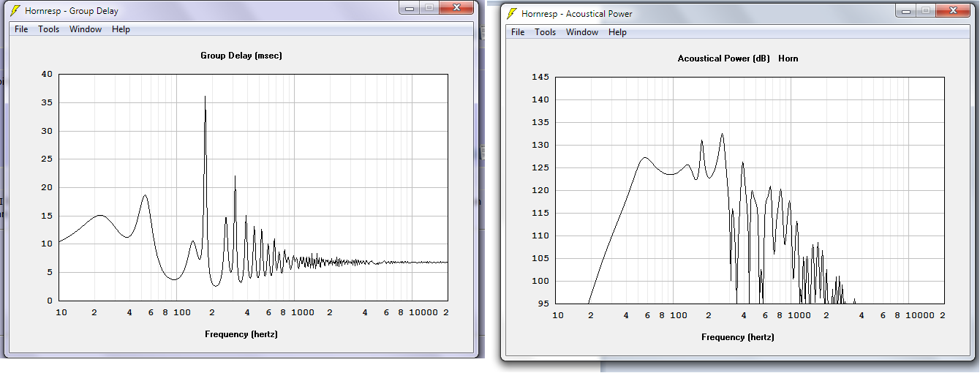
Task: Maximize the Acoustical Power window
Action: coord(926,10)
